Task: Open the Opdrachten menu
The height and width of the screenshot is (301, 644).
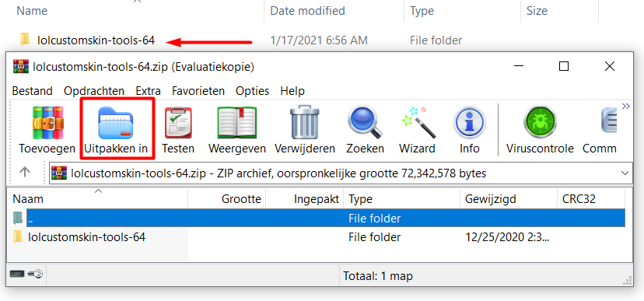Action: click(x=94, y=91)
